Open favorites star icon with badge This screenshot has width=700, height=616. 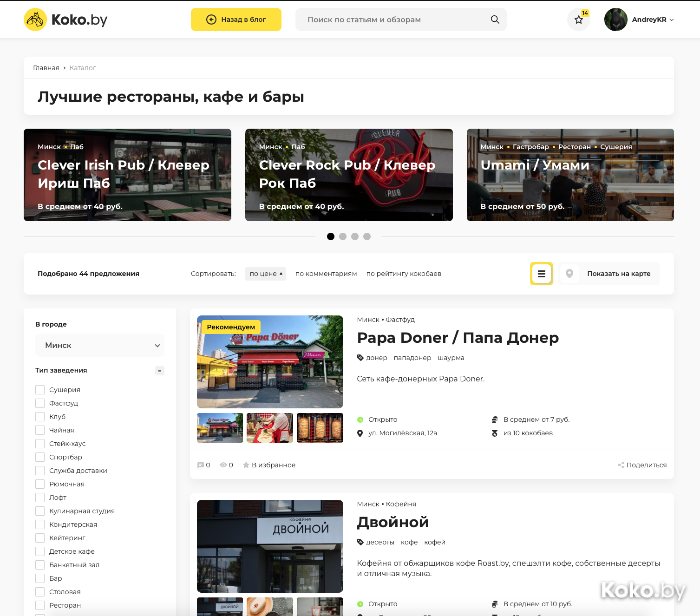tap(578, 20)
